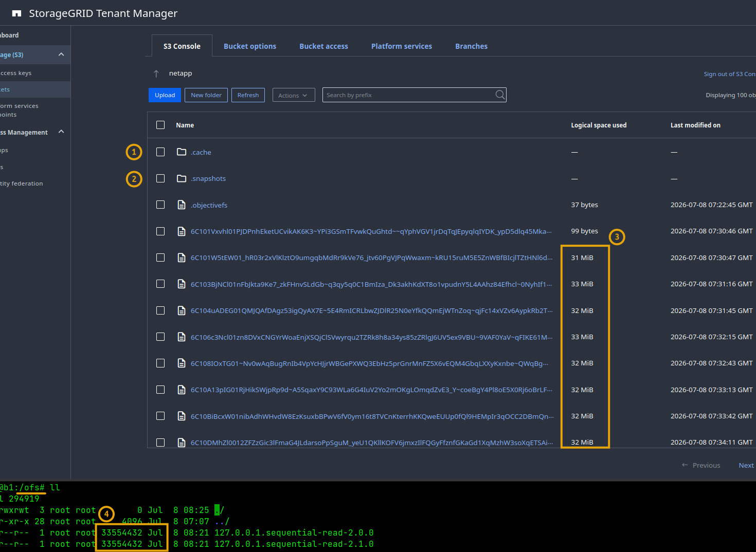Image resolution: width=756 pixels, height=552 pixels.
Task: Click the New folder button
Action: 206,95
